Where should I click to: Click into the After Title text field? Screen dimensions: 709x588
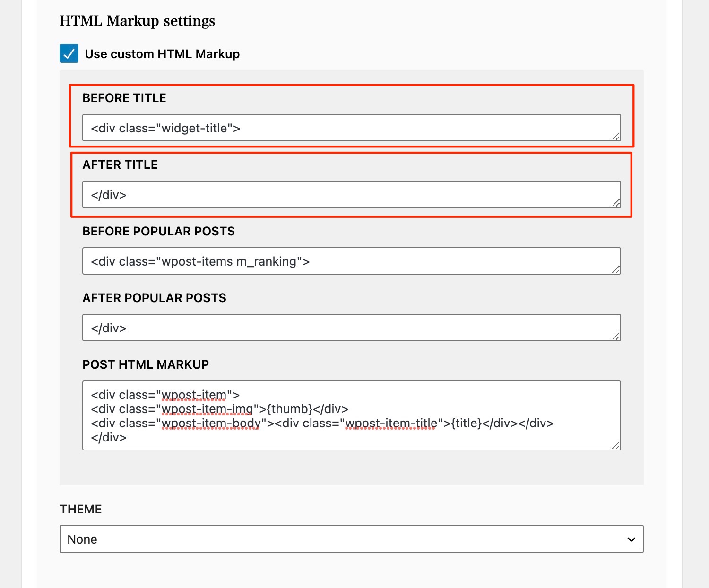pos(351,194)
